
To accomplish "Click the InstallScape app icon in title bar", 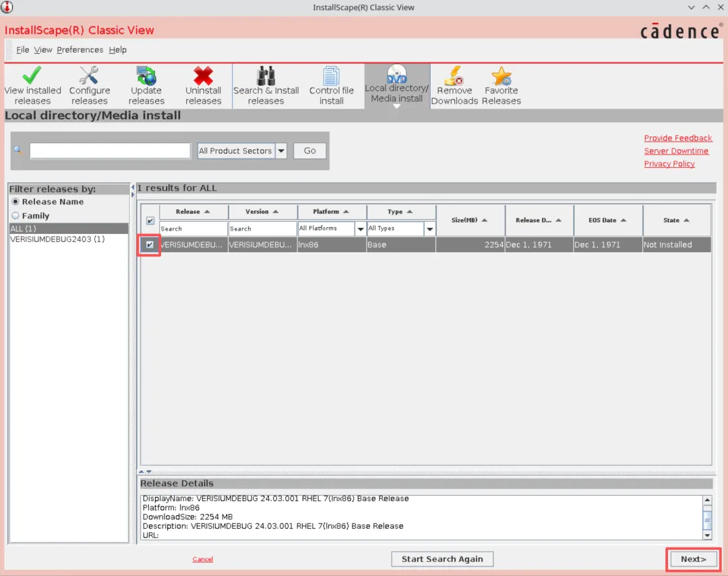I will pyautogui.click(x=7, y=7).
